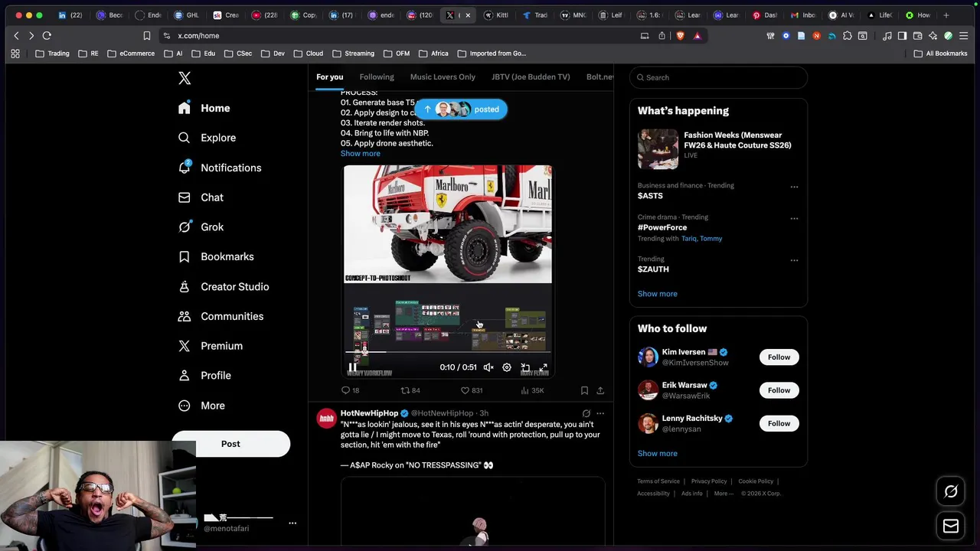Open the browser hamburger menu
The height and width of the screenshot is (551, 980).
(963, 36)
